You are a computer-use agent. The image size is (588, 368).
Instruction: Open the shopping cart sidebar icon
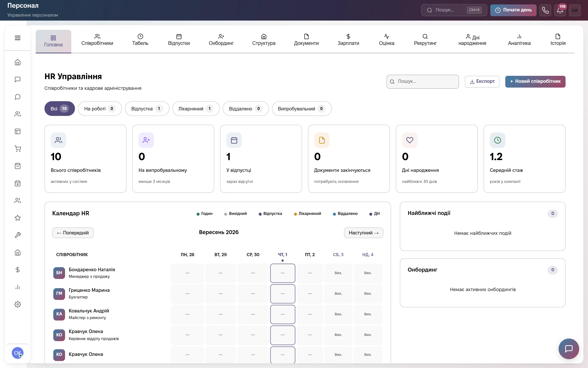pyautogui.click(x=17, y=149)
